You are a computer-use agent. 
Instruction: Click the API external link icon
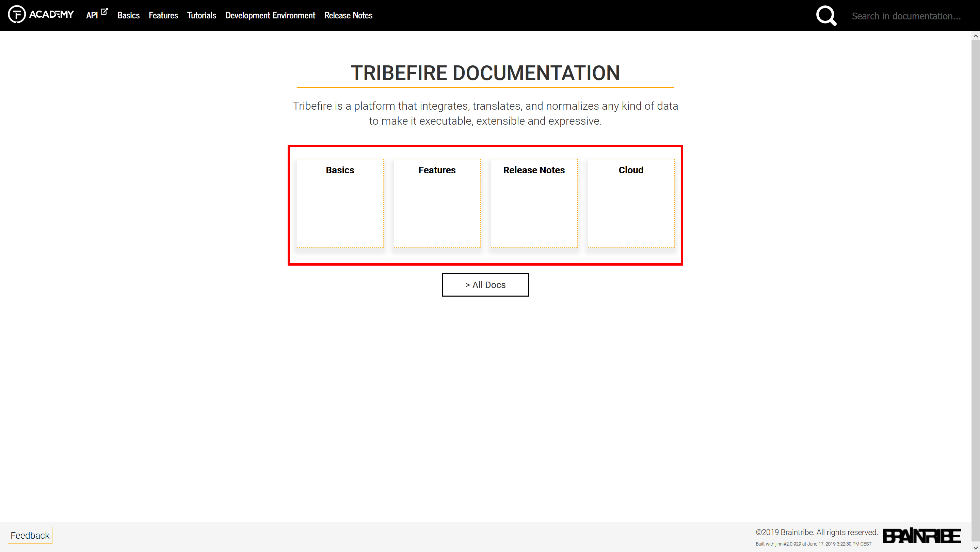coord(104,12)
